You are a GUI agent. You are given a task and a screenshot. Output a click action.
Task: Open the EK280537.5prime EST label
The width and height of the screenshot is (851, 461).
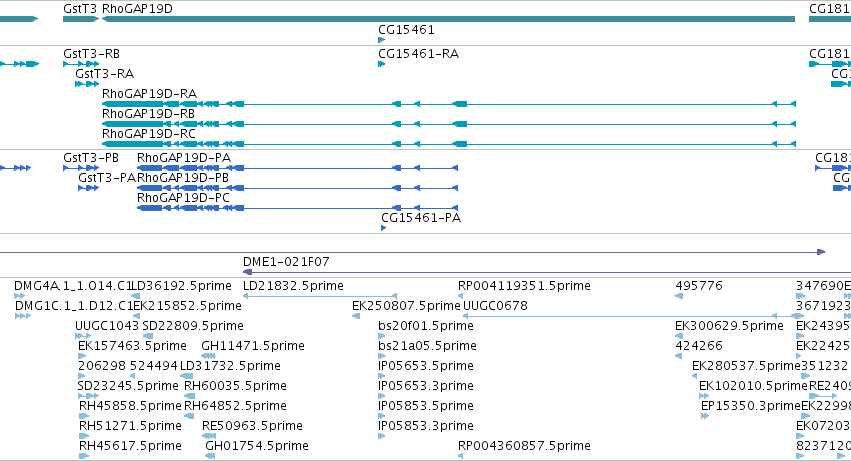746,367
